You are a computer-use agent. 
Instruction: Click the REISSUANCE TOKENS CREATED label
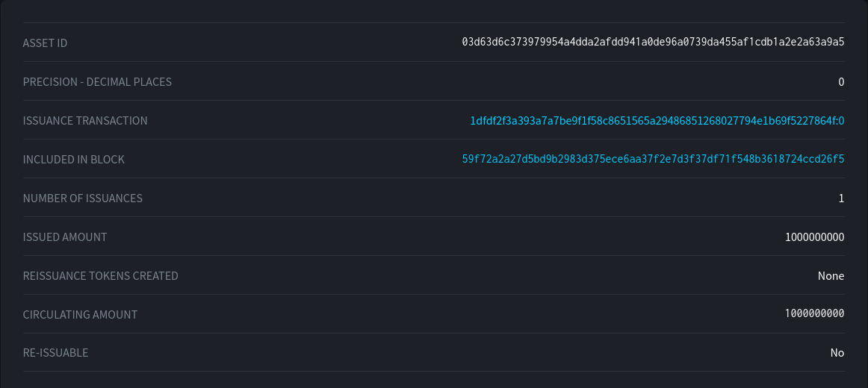coord(101,276)
